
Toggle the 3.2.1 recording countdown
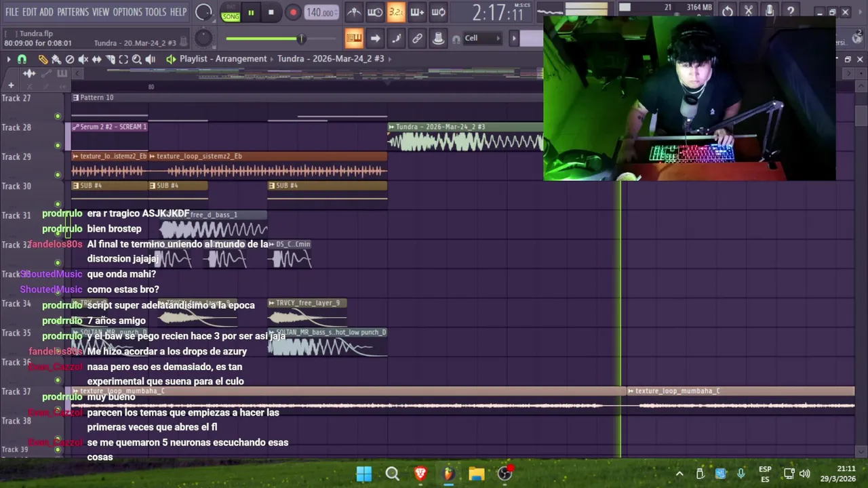click(x=396, y=12)
